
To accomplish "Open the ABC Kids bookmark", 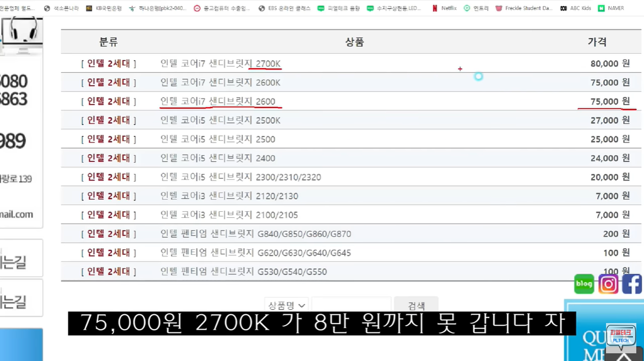I will point(575,8).
